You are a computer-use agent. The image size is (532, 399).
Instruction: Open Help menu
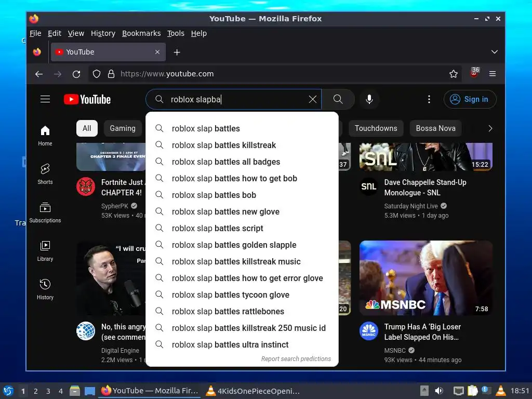click(x=199, y=33)
